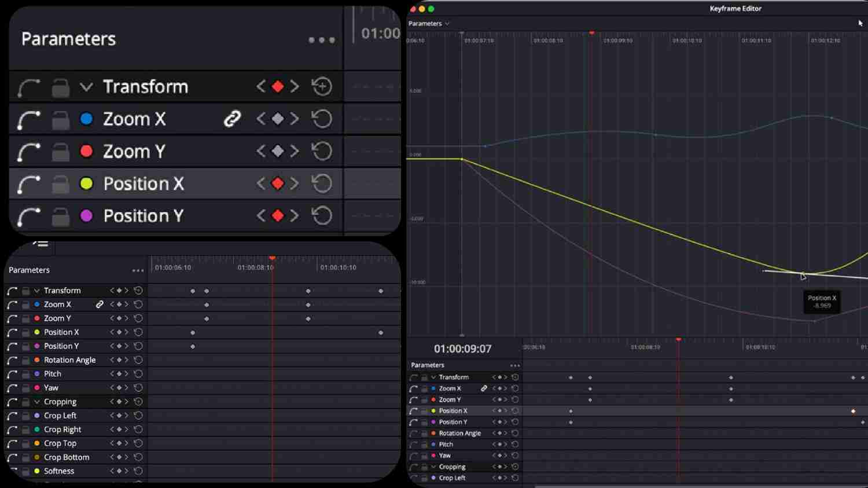Open the Parameters dropdown under Keyframe Editor title
The width and height of the screenshot is (868, 488).
click(429, 24)
